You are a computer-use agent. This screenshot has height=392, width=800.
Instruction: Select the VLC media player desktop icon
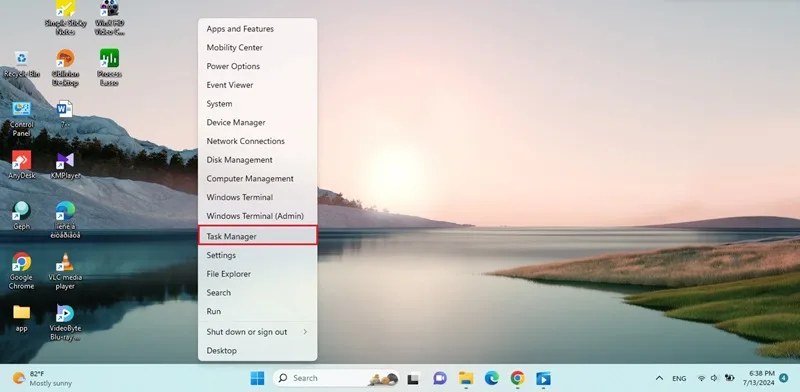65,272
